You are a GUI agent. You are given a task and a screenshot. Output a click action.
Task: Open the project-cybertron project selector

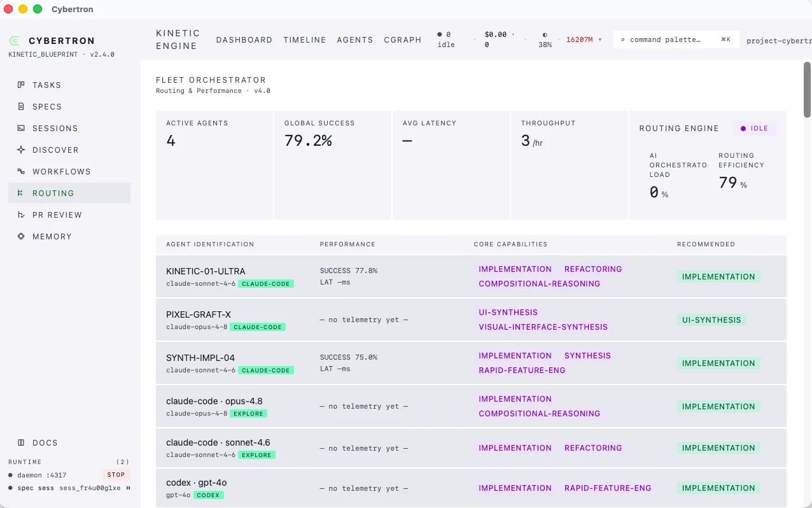click(x=778, y=40)
